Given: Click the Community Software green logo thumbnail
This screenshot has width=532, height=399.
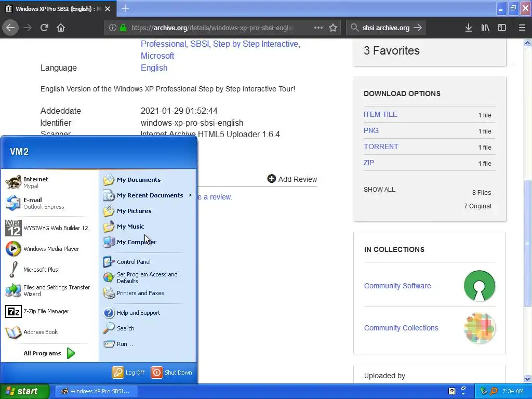Looking at the screenshot, I should [480, 286].
